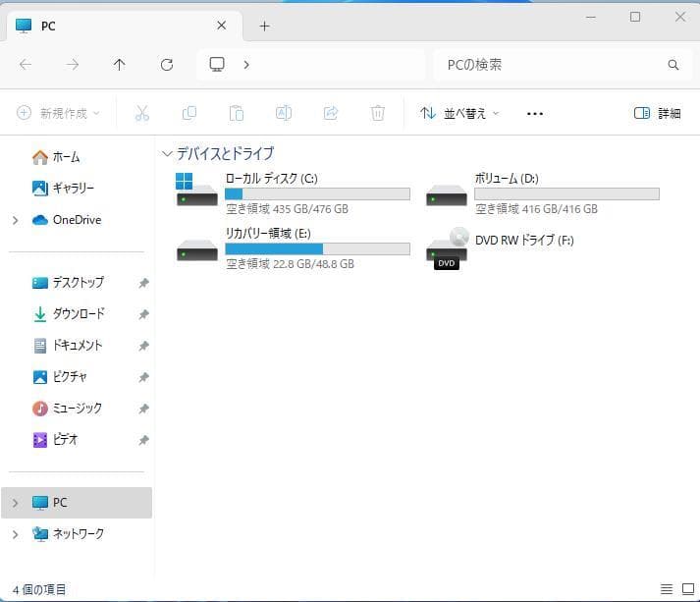
Task: Switch to details list view in status bar
Action: (x=667, y=589)
